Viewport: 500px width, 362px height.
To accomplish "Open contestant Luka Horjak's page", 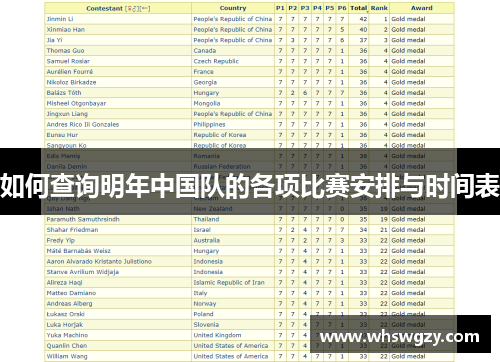I will [x=65, y=325].
